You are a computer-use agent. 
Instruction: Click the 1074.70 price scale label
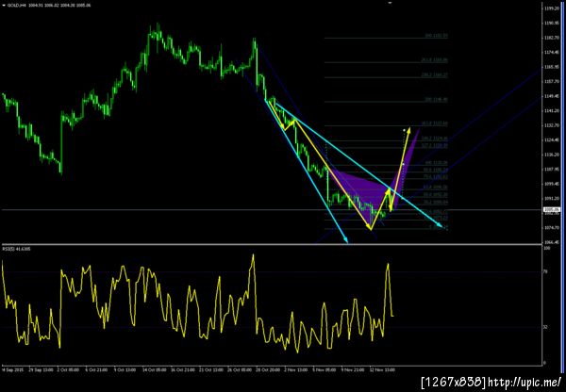(551, 227)
